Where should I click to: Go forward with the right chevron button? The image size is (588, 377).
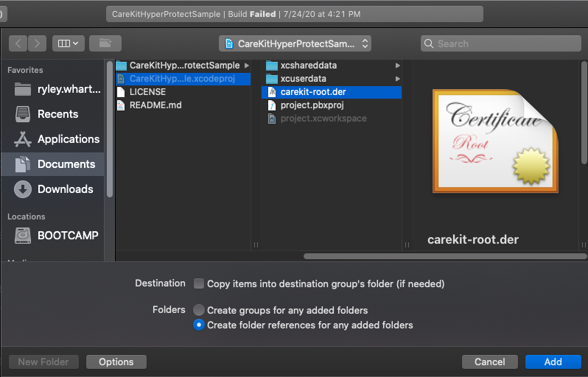pyautogui.click(x=37, y=43)
